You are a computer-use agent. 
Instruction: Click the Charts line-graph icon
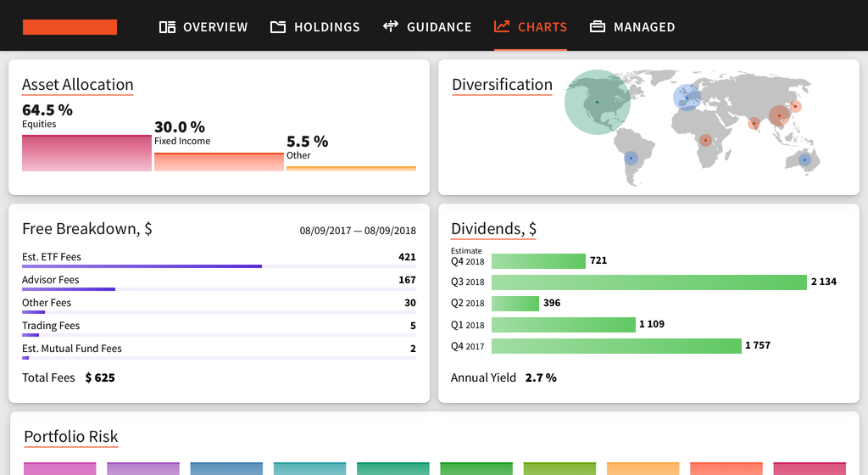point(502,26)
